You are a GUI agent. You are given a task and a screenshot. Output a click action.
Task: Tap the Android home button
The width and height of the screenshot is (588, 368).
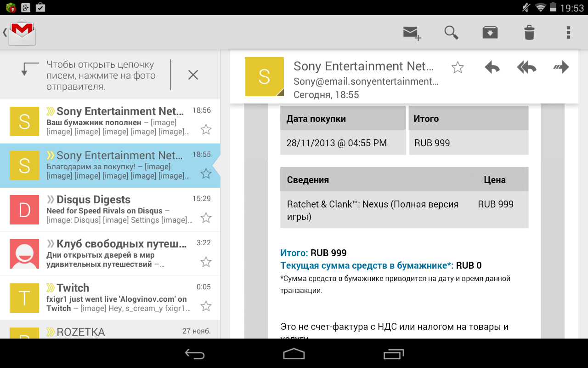pos(294,353)
